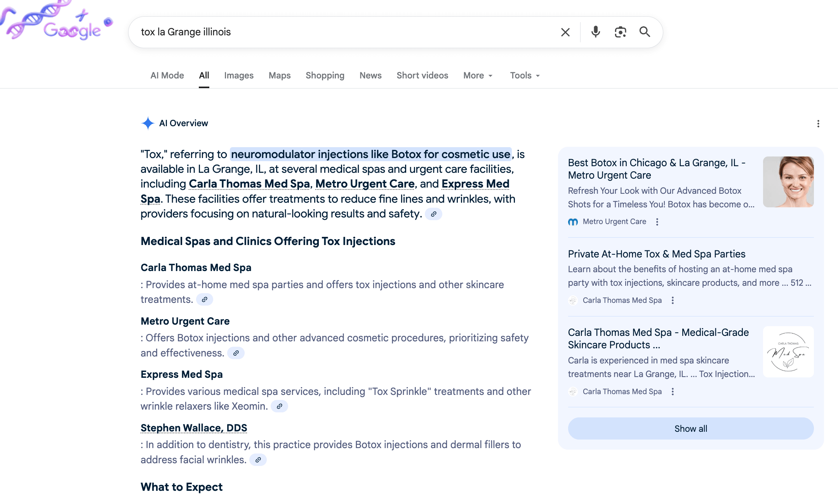Click the What to Expect heading
Image resolution: width=838 pixels, height=504 pixels.
181,487
